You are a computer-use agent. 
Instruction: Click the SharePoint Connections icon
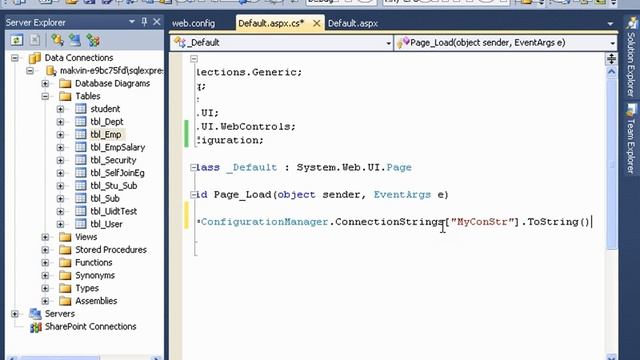(x=36, y=327)
